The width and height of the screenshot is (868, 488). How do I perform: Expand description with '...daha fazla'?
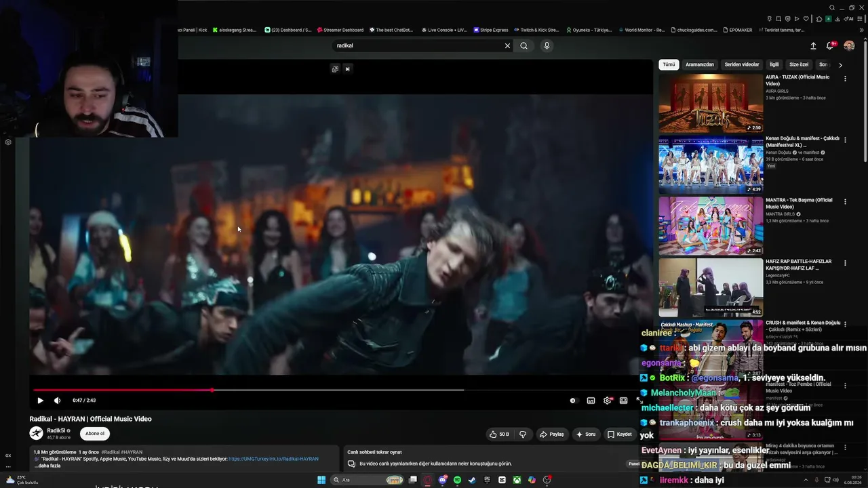(47, 466)
